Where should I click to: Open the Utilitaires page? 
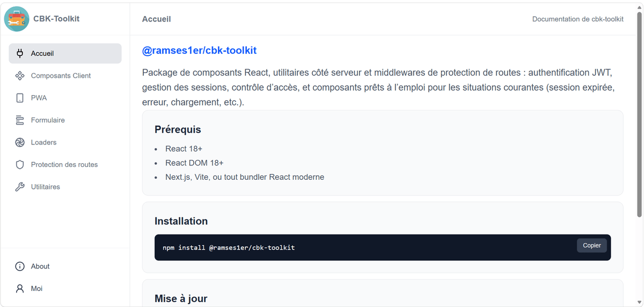click(x=65, y=187)
